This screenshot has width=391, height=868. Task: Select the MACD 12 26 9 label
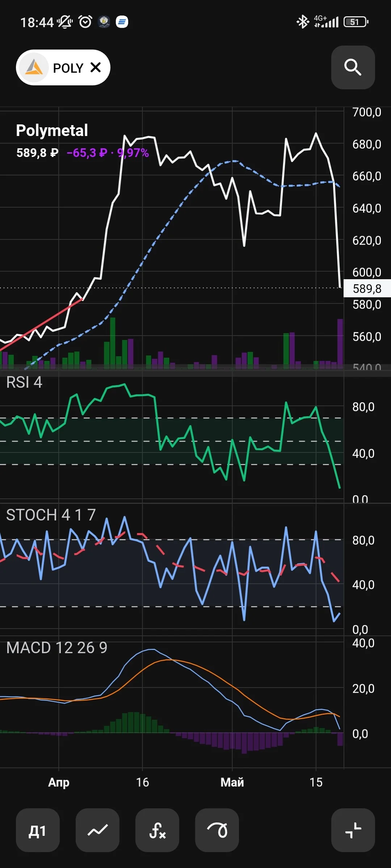pyautogui.click(x=57, y=647)
